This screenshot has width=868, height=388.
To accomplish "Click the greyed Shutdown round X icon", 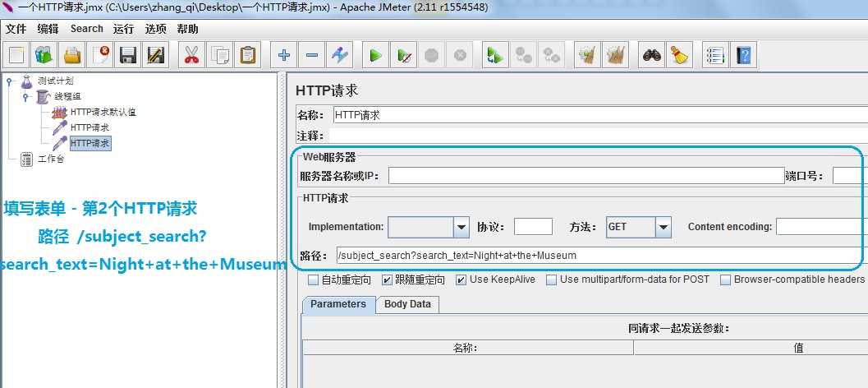I will point(460,55).
